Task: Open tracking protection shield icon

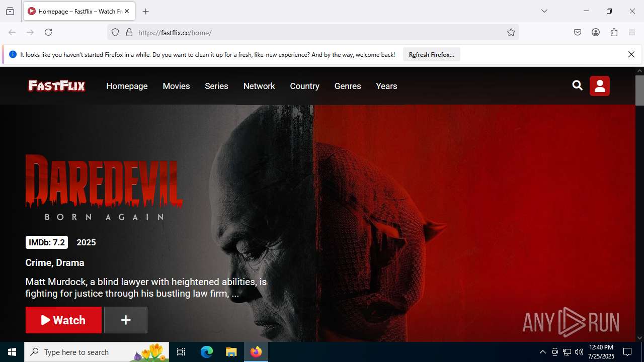Action: pyautogui.click(x=115, y=32)
